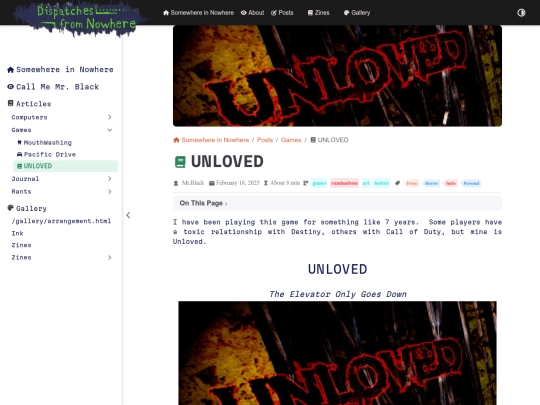
Task: Click the book icon beside Articles
Action: [x=10, y=103]
